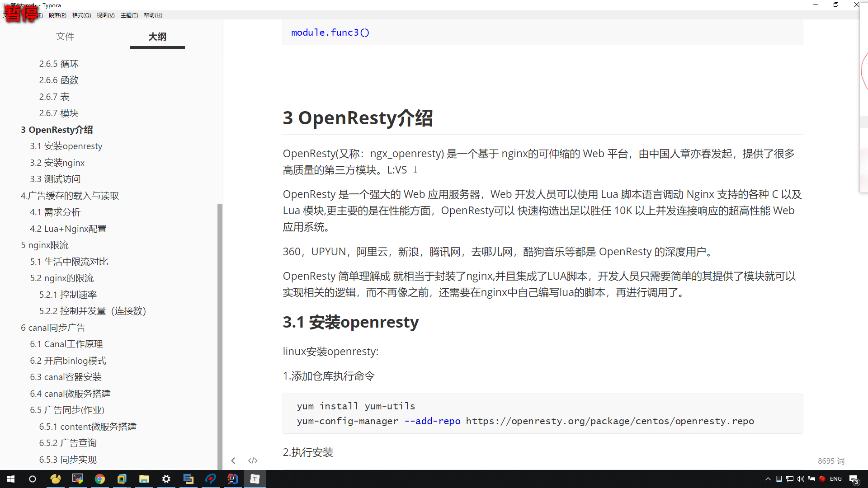This screenshot has height=488, width=868.
Task: Select outline heading 3 OpenResty介绍
Action: coord(57,130)
